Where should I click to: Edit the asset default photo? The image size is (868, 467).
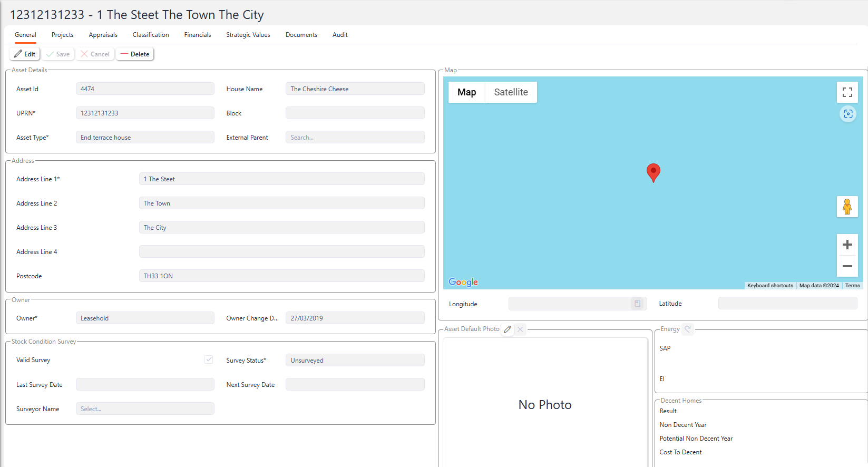click(x=508, y=329)
